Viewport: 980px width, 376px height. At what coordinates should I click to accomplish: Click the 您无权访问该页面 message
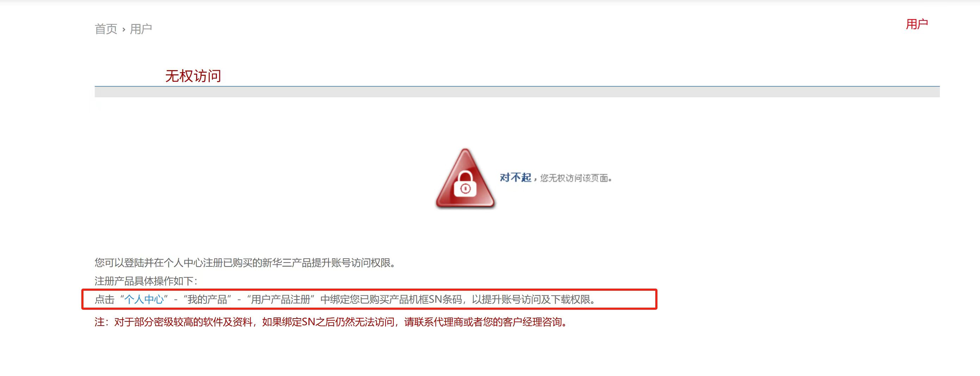(x=575, y=178)
